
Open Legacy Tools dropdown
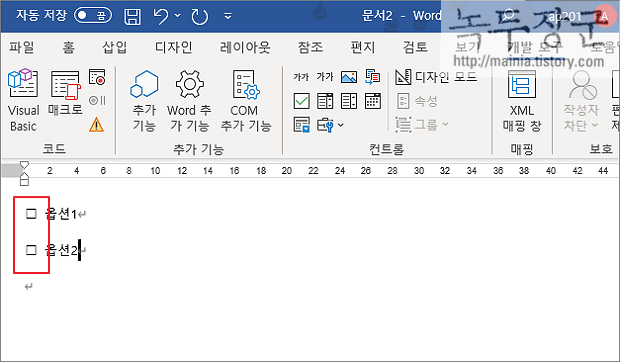point(330,125)
